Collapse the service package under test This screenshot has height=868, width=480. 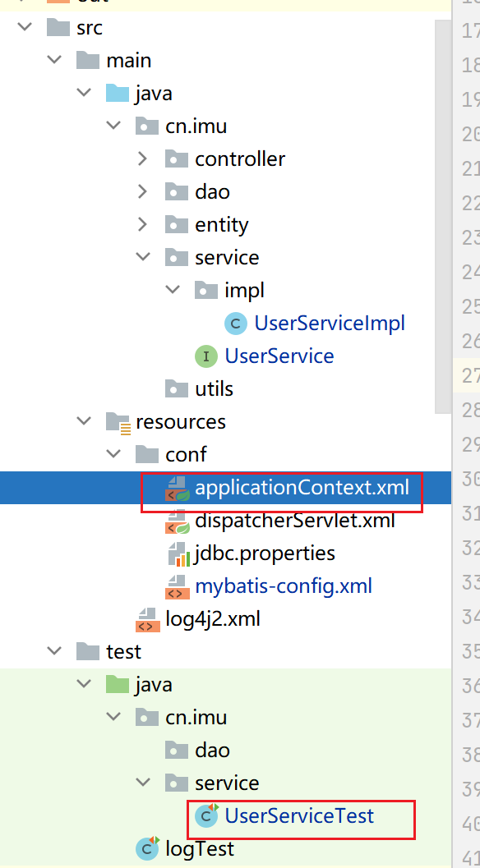(143, 783)
